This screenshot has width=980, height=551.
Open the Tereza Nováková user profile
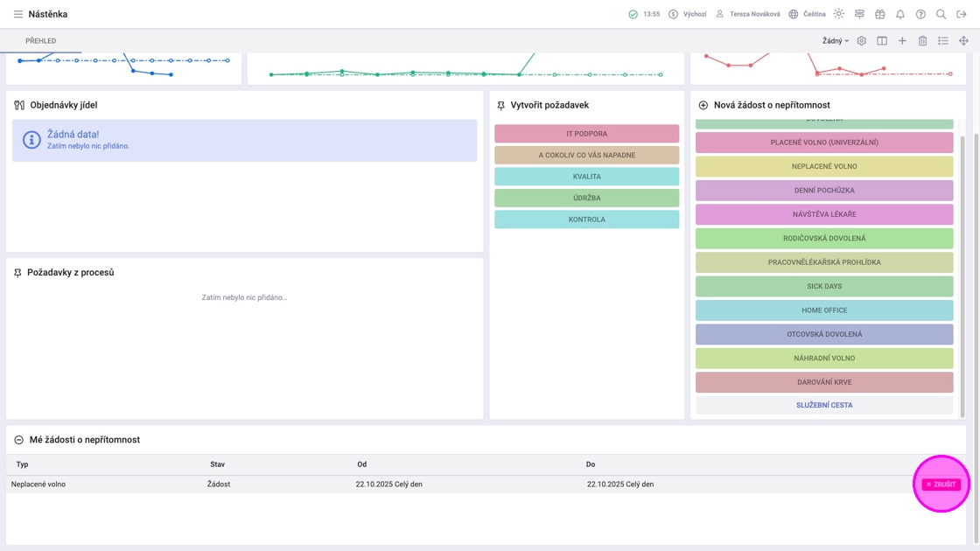tap(748, 14)
